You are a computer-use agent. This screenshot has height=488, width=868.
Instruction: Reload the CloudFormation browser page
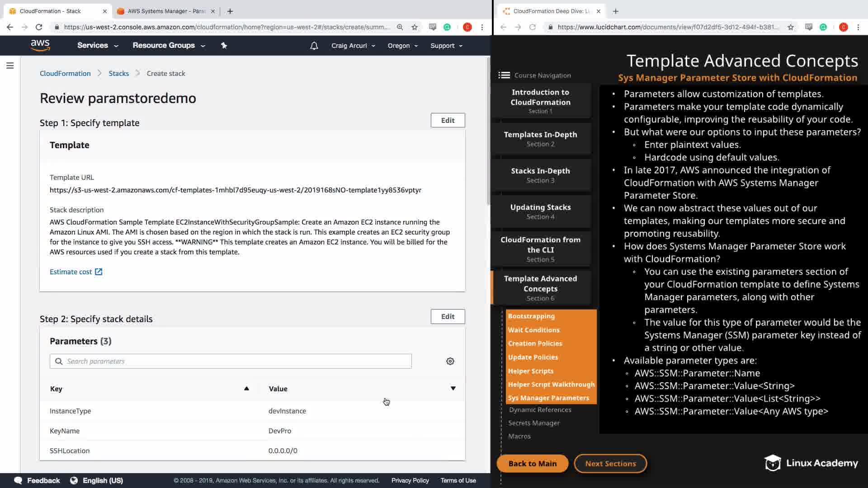39,27
